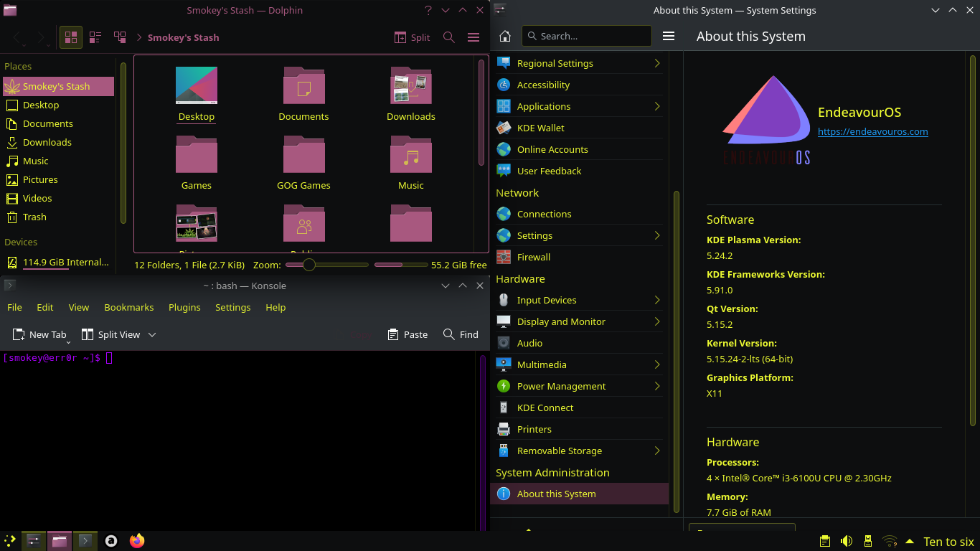Open Dolphin hamburger menu
This screenshot has height=551, width=980.
click(473, 37)
